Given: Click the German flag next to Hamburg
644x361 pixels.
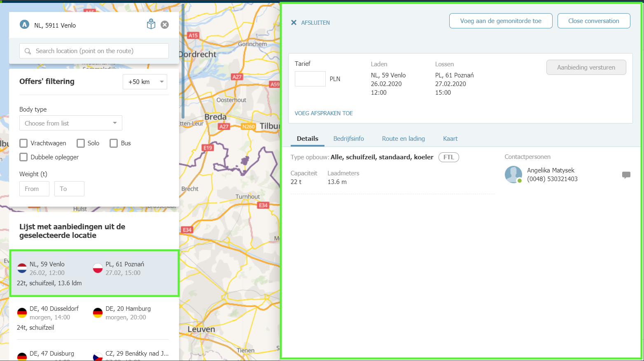Looking at the screenshot, I should click(x=98, y=313).
